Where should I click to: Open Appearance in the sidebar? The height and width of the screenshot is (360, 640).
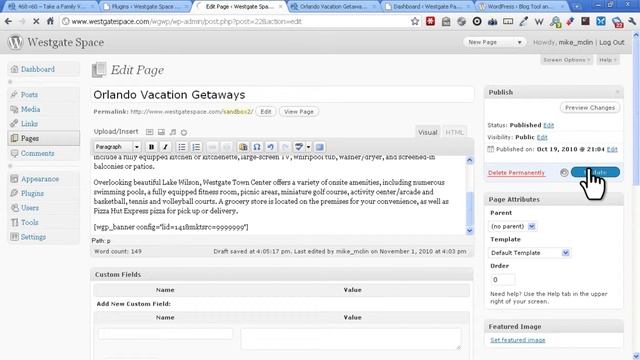(40, 179)
